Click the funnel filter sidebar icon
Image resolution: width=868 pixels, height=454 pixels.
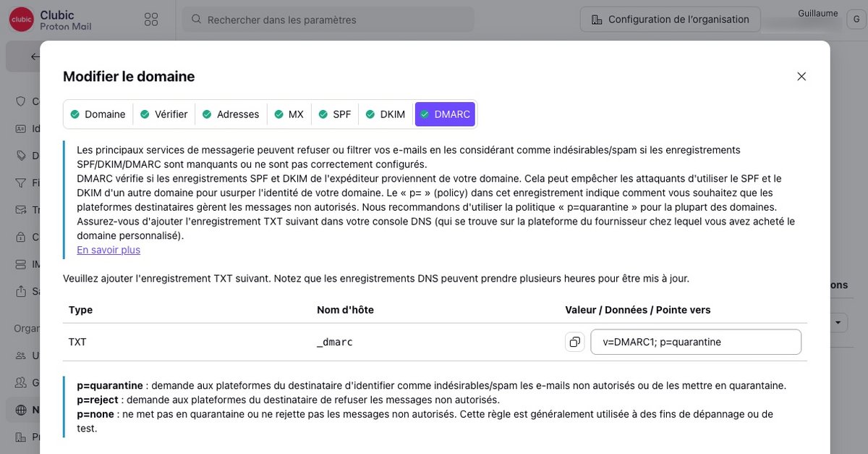click(21, 182)
